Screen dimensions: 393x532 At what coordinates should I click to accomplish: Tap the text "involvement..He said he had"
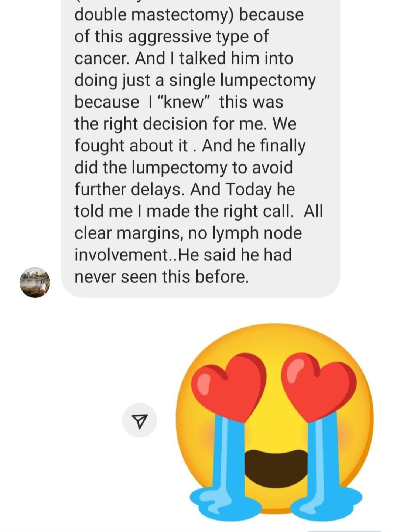point(183,255)
